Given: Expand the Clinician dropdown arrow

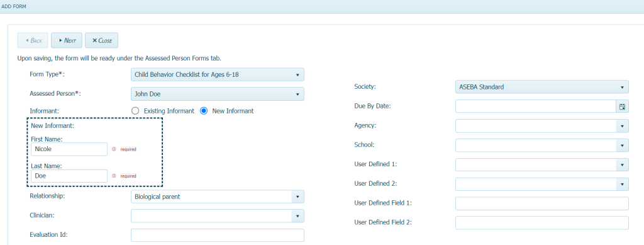Looking at the screenshot, I should tap(297, 216).
